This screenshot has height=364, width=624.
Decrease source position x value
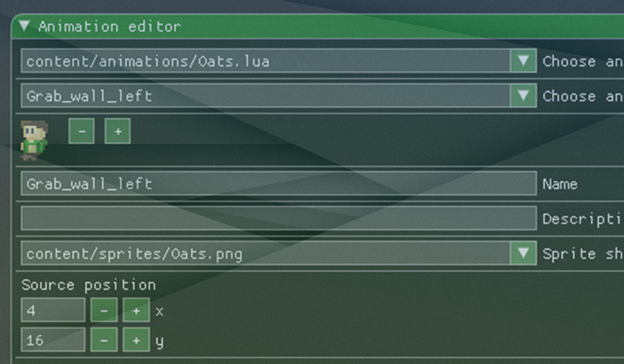tap(104, 310)
